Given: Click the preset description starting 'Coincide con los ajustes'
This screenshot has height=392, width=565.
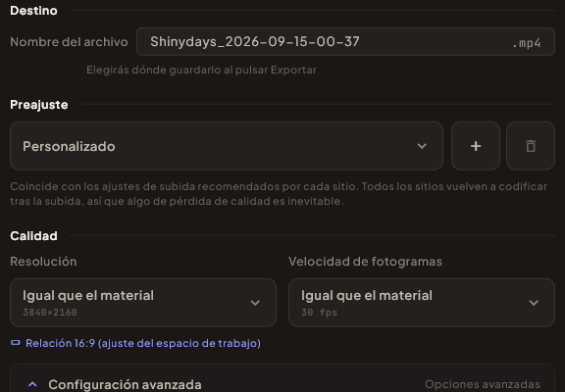Looking at the screenshot, I should tap(279, 194).
